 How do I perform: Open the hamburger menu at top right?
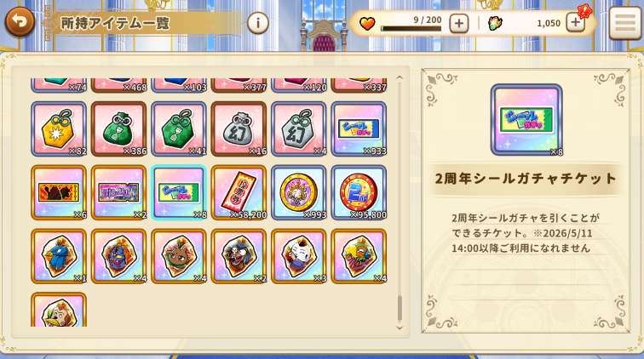[625, 23]
